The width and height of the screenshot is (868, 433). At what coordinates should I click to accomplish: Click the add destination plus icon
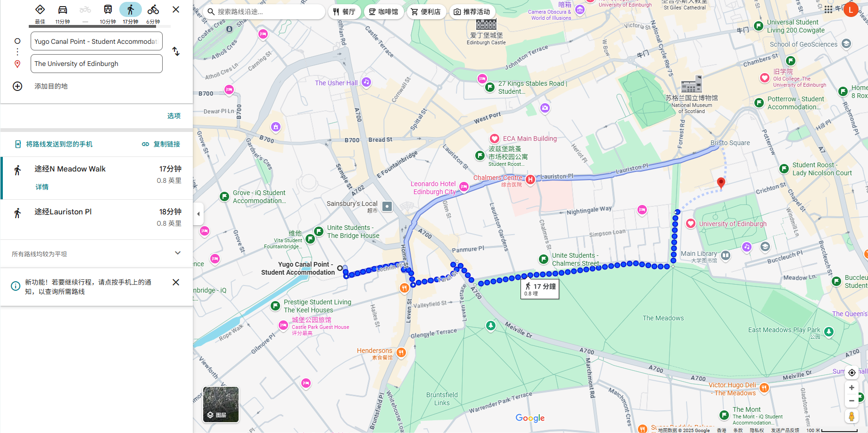[17, 86]
